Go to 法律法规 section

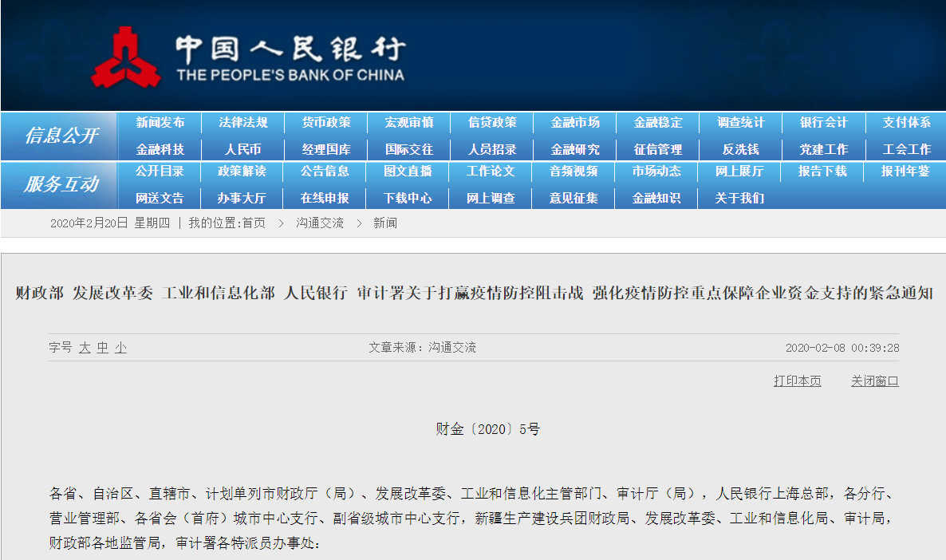242,123
